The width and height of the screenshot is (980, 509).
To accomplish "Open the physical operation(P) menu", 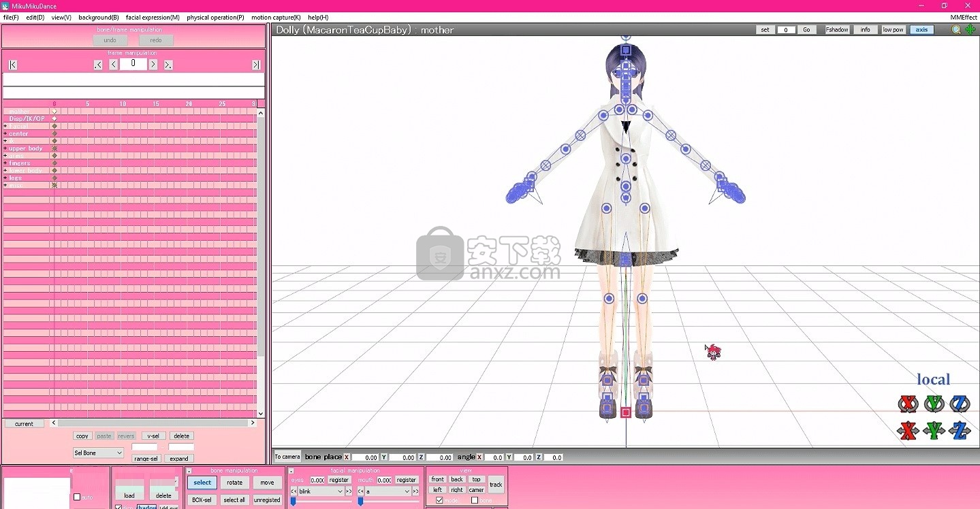I will pos(215,17).
